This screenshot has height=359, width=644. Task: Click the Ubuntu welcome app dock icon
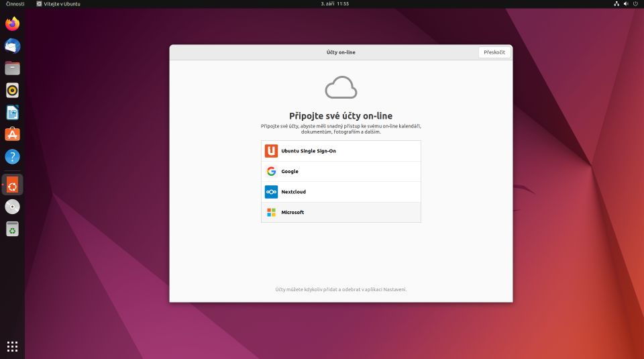(x=12, y=186)
